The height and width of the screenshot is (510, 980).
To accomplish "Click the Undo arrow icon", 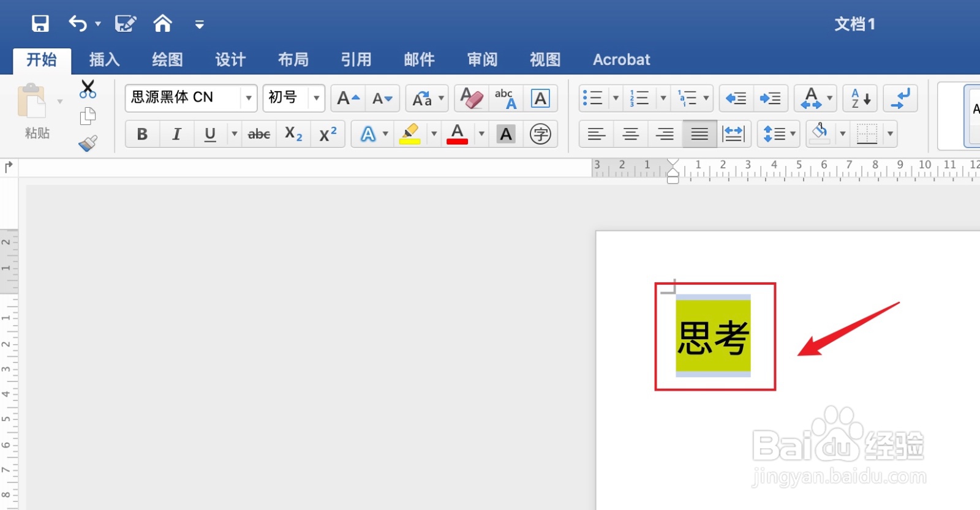I will 78,24.
